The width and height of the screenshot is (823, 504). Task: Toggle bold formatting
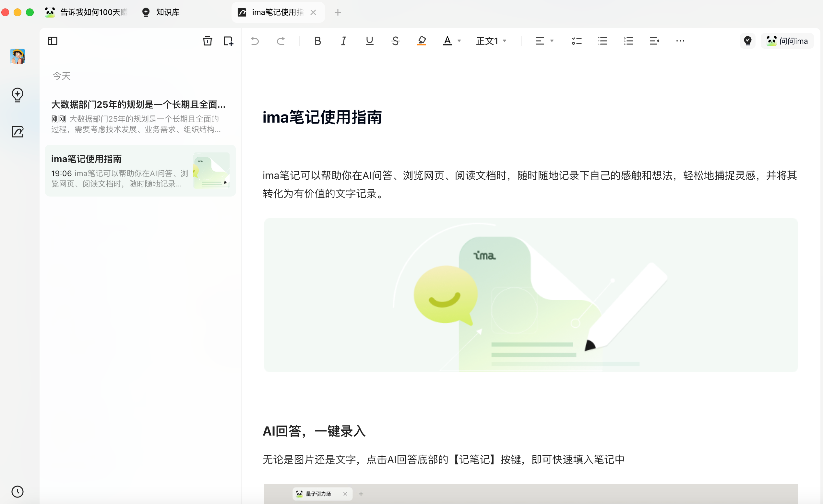[x=317, y=41]
